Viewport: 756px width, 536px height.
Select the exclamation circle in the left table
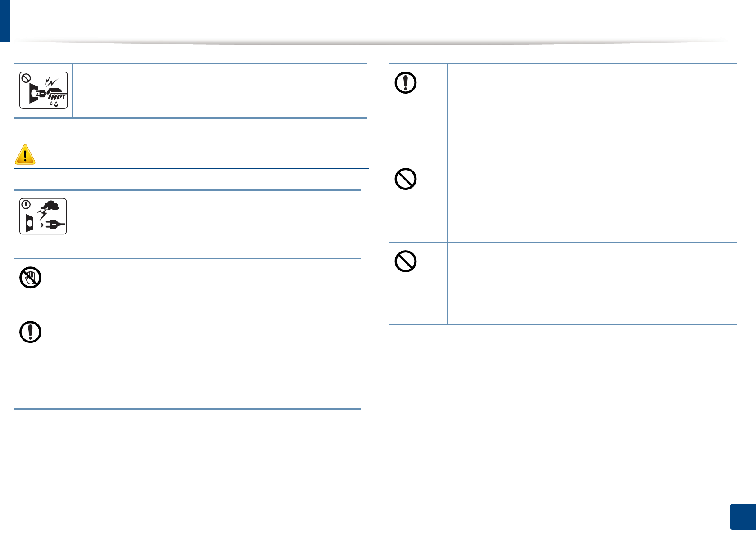click(x=31, y=333)
